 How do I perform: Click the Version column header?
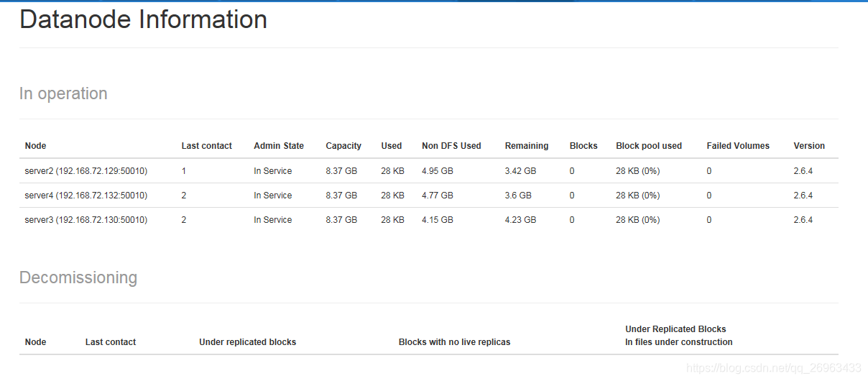(809, 146)
